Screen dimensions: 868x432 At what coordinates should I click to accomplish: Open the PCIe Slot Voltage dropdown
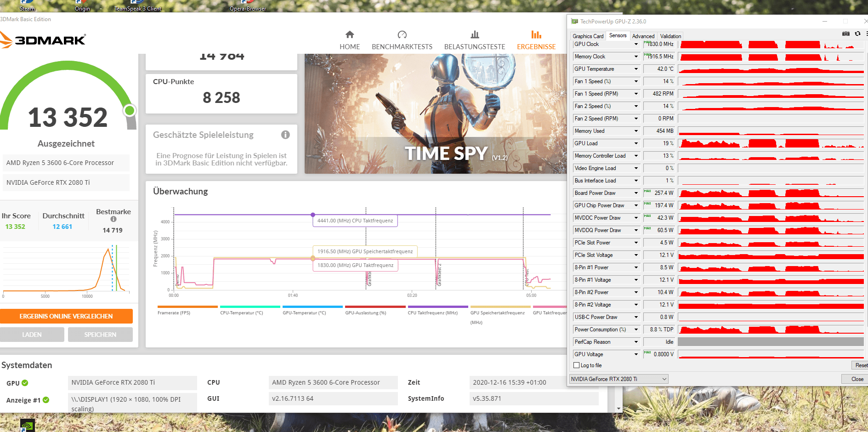636,255
